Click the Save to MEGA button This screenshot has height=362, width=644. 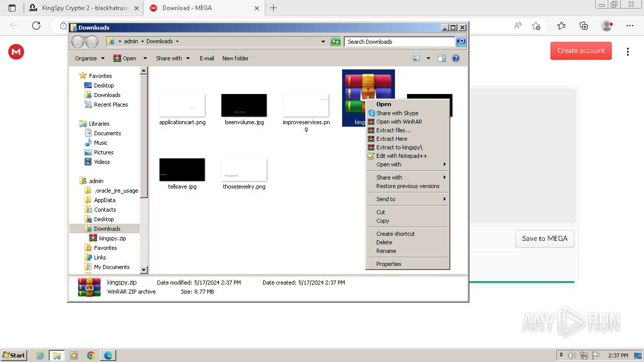click(x=545, y=238)
